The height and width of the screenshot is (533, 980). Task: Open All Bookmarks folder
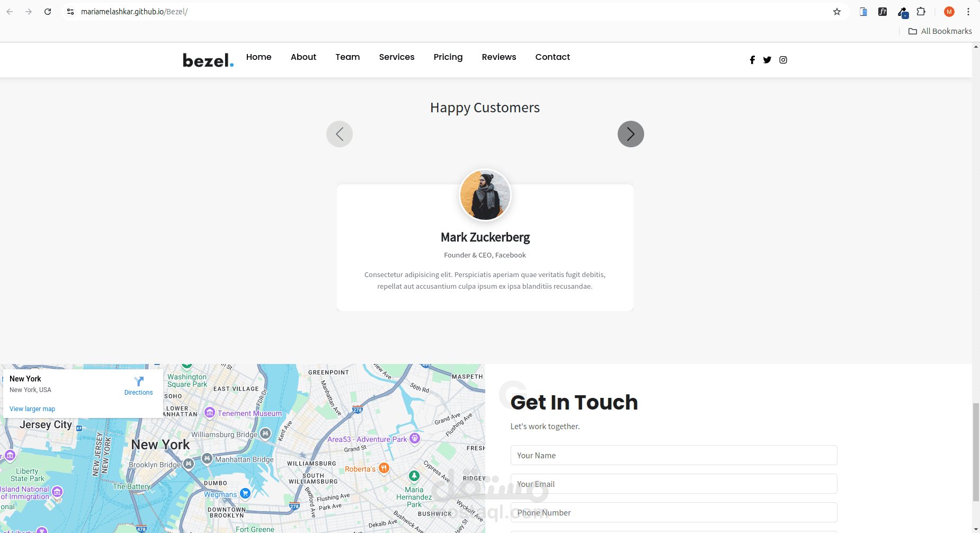(x=940, y=31)
